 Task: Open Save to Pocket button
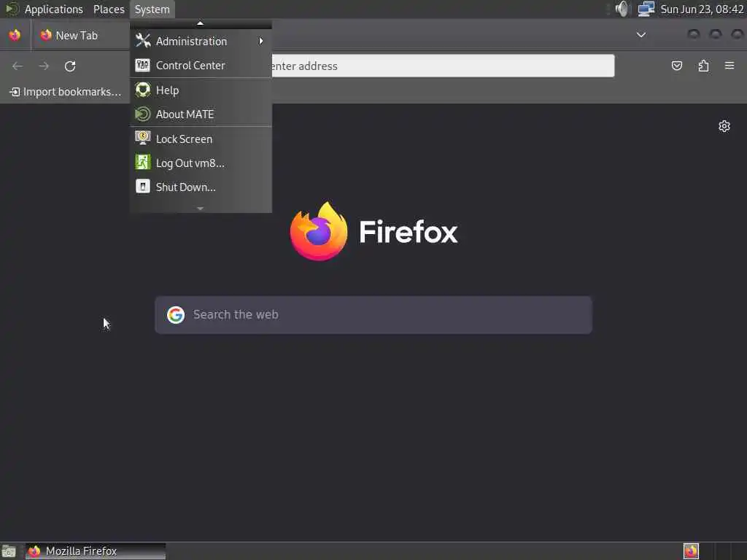point(677,66)
